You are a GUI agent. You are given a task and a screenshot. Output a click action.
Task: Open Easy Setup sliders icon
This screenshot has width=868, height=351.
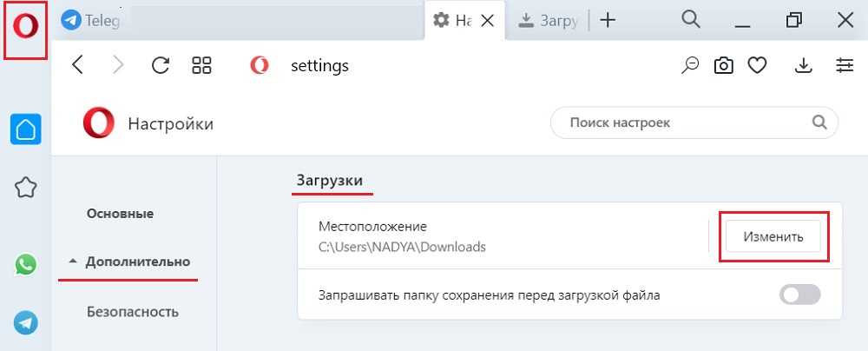point(845,65)
